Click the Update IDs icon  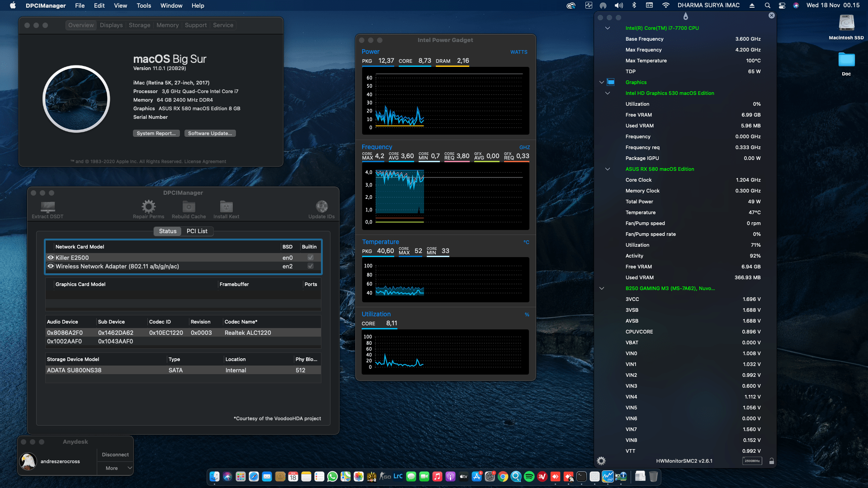coord(321,206)
